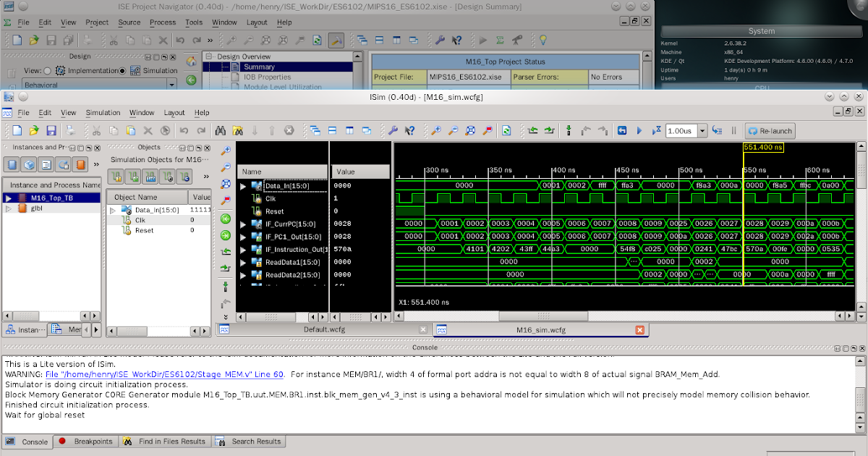
Task: Click the first Instances panel filter icon
Action: tap(13, 164)
